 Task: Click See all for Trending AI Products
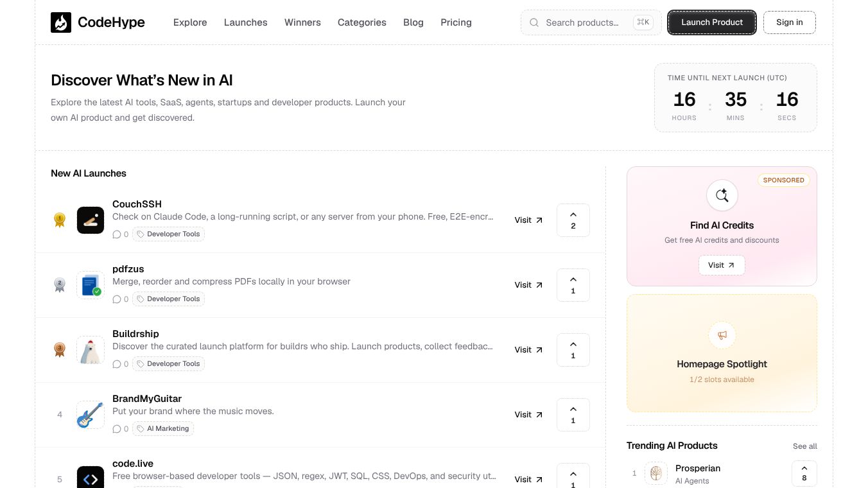click(805, 446)
